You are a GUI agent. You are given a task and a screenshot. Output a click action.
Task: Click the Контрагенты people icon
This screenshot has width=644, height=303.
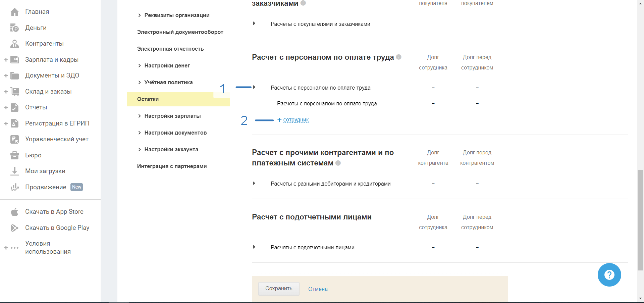click(14, 44)
